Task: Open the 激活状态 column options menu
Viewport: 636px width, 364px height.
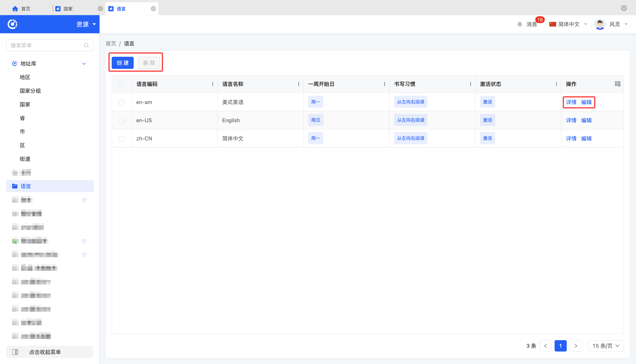Action: [x=556, y=84]
